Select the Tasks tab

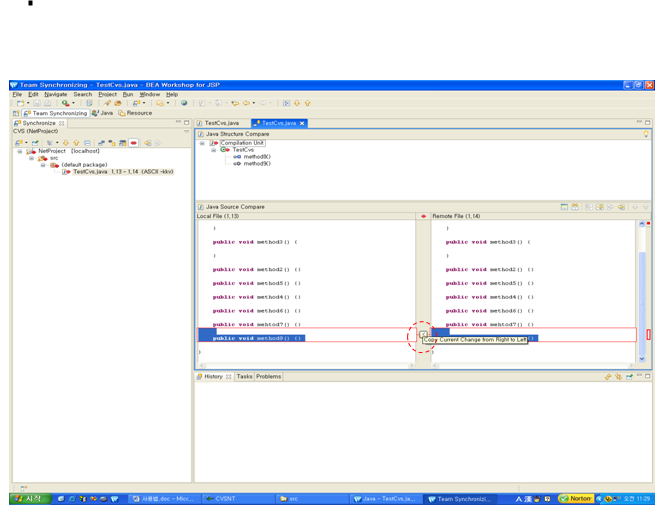pos(244,377)
